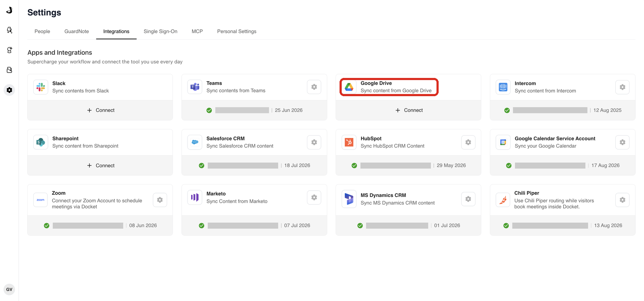
Task: Click the Chili Piper logo icon
Action: (503, 200)
